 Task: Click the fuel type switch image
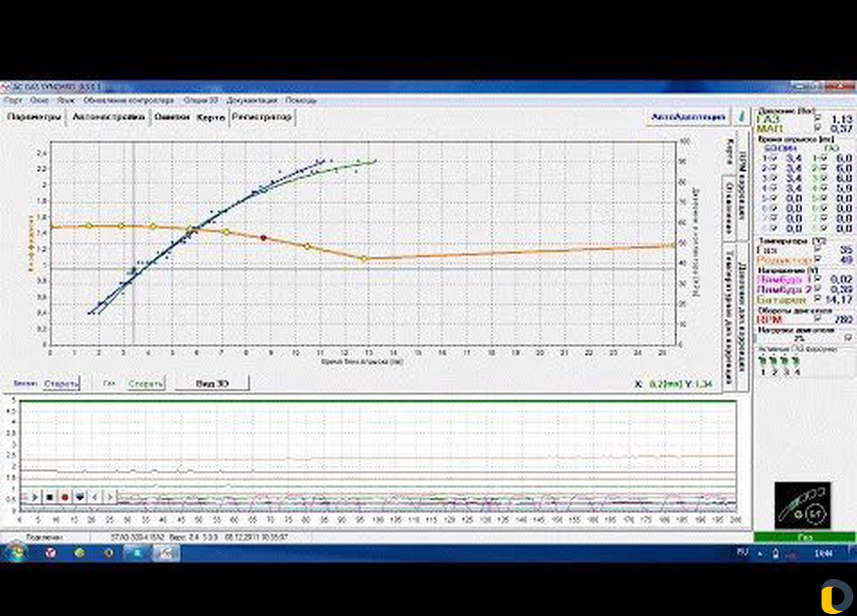click(x=802, y=506)
